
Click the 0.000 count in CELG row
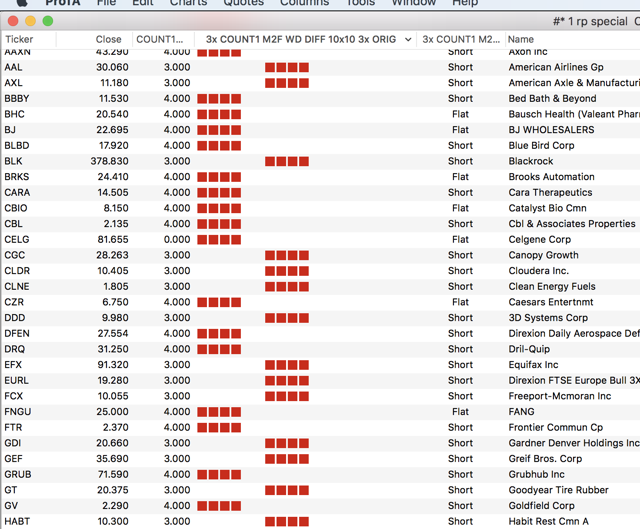177,239
